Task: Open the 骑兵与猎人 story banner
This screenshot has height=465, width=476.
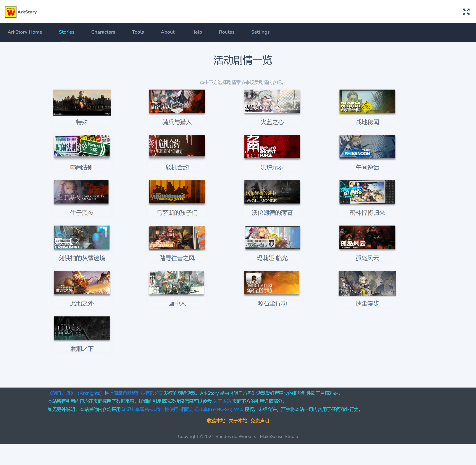Action: tap(177, 101)
